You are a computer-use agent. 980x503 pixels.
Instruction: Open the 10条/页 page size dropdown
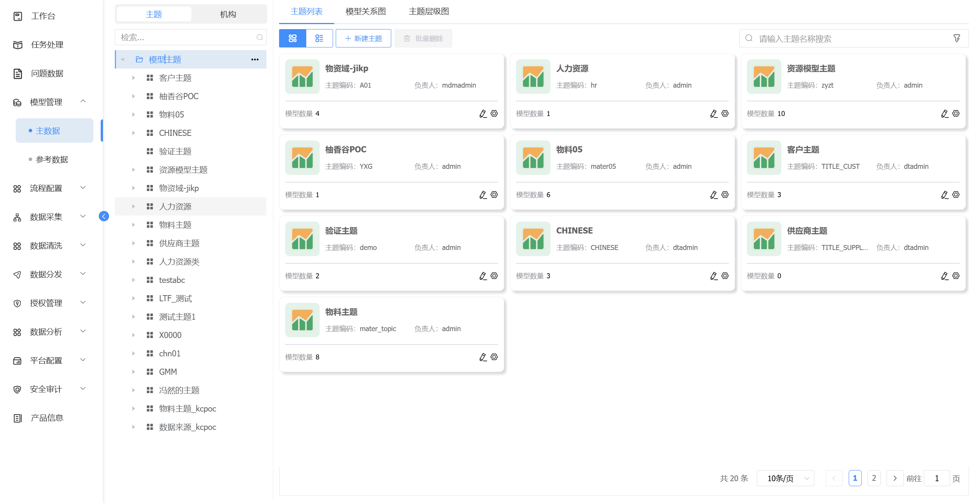(785, 478)
